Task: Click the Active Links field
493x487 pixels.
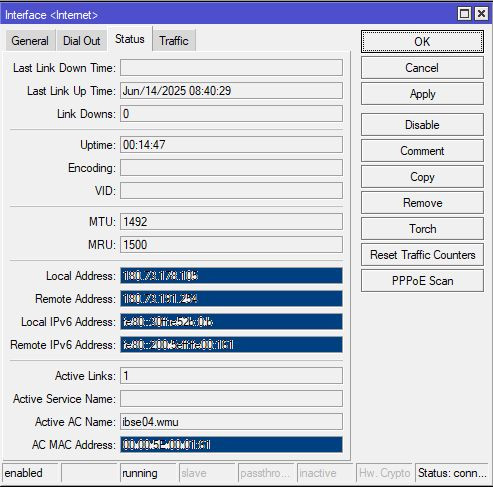Action: pyautogui.click(x=231, y=376)
